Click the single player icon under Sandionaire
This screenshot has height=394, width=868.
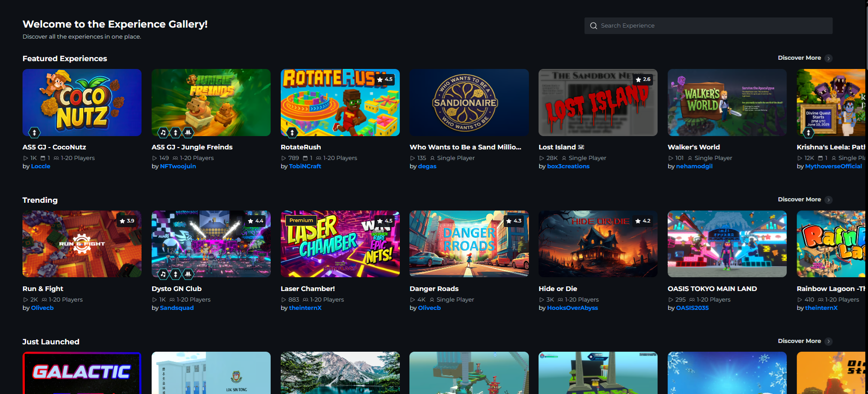[x=432, y=158]
